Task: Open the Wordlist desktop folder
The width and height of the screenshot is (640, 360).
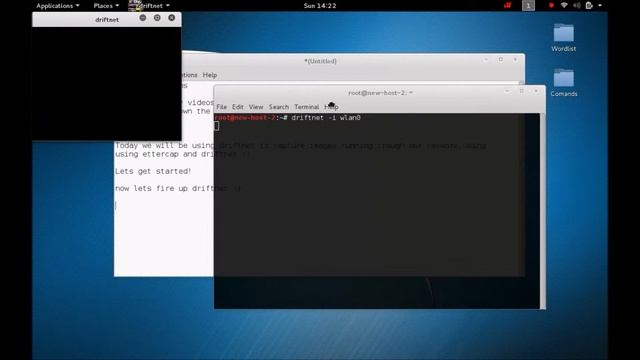Action: point(564,38)
